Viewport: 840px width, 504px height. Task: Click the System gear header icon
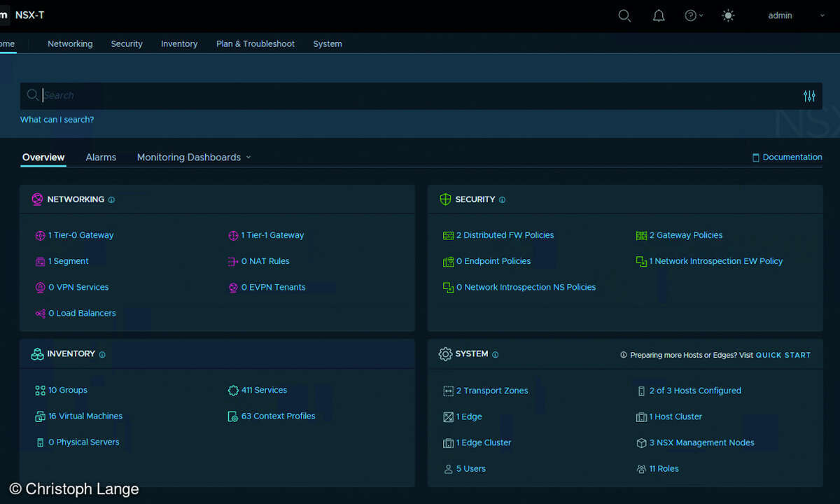[445, 354]
